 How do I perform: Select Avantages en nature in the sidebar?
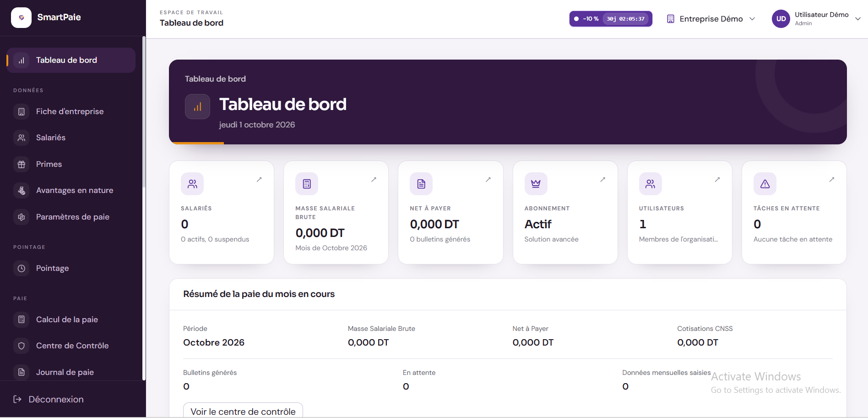point(71,190)
